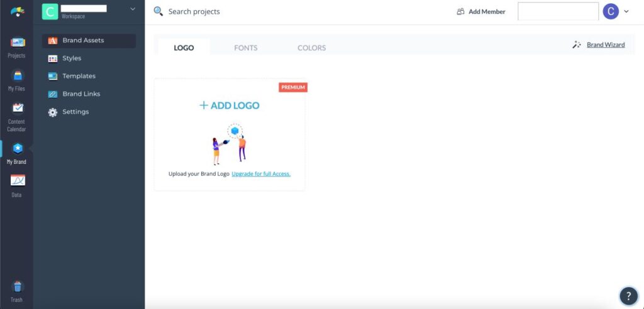
Task: Expand the user account menu chevron
Action: point(626,11)
